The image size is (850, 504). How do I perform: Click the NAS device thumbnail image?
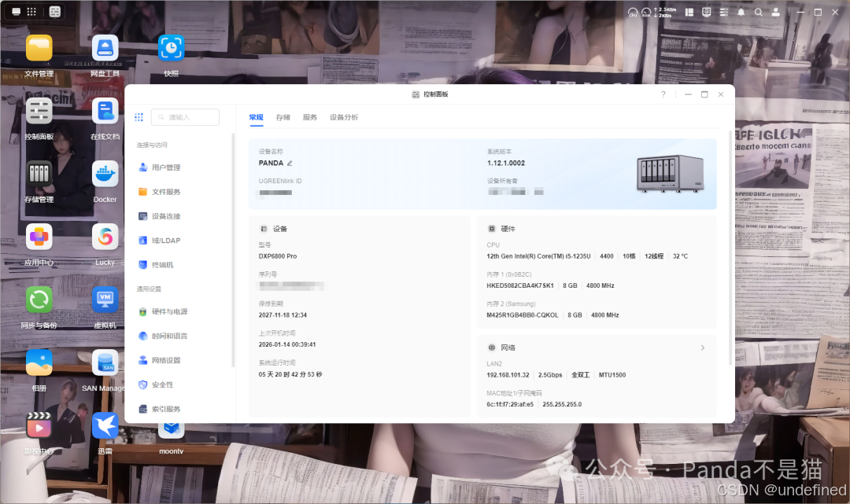point(671,174)
